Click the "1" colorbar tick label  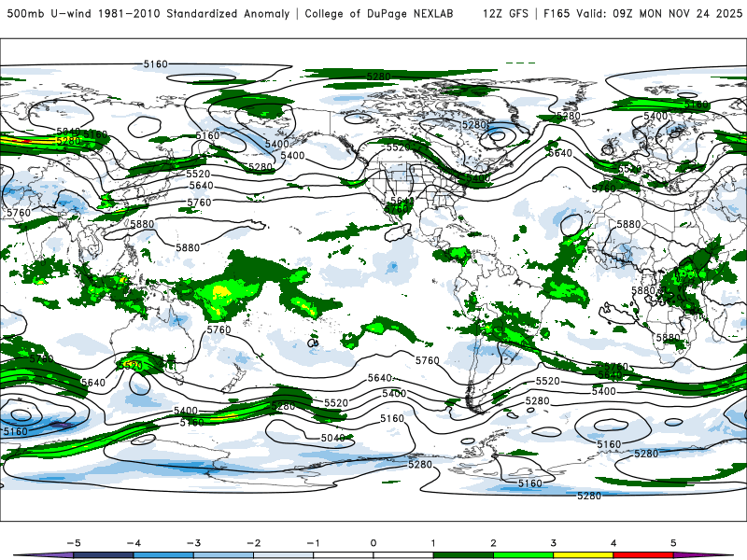coord(433,543)
